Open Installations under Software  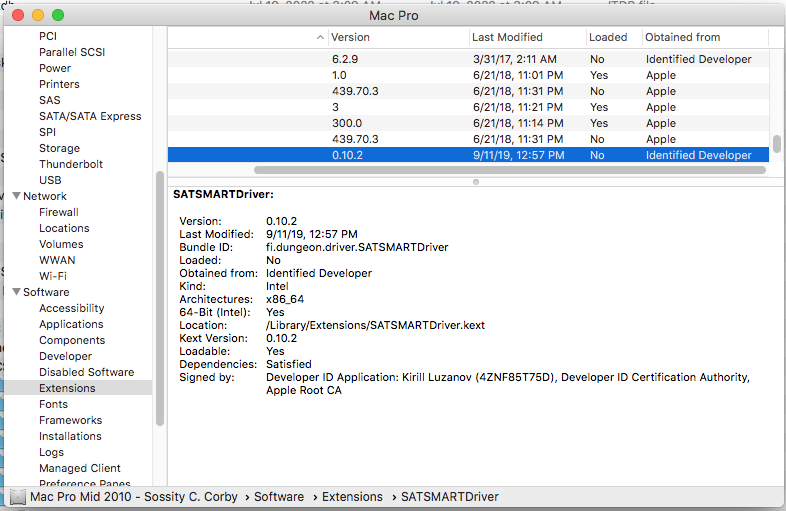[70, 436]
